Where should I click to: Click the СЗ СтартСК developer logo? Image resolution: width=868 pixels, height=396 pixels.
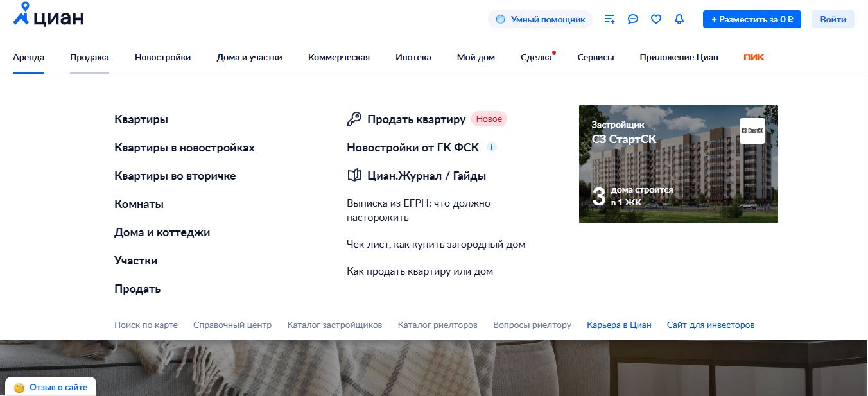[752, 131]
